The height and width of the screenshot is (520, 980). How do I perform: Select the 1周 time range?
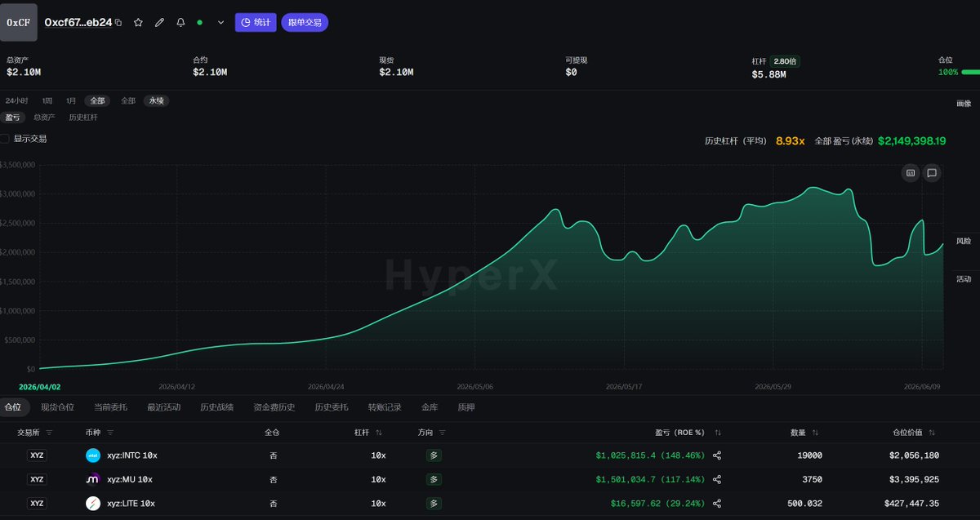(x=47, y=100)
